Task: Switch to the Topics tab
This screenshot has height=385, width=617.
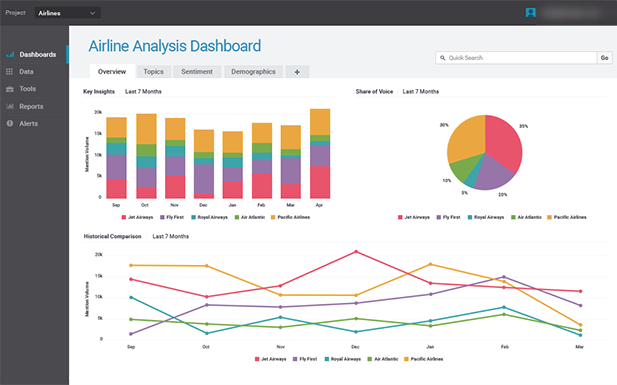Action: (x=153, y=72)
